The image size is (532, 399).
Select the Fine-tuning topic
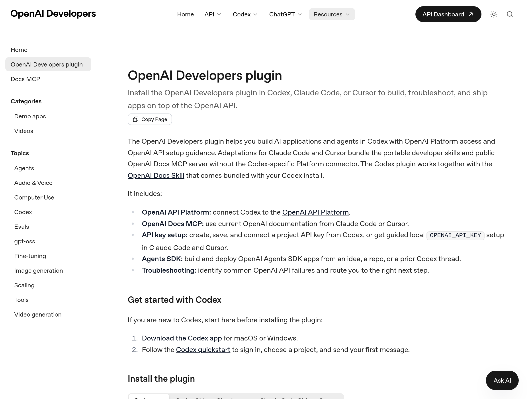(x=30, y=256)
